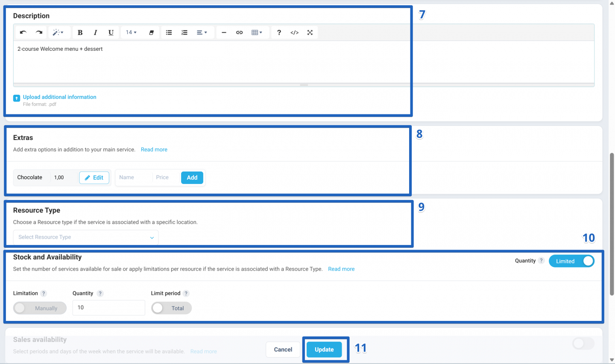Undo the last edit in Description toolbar

(x=23, y=32)
